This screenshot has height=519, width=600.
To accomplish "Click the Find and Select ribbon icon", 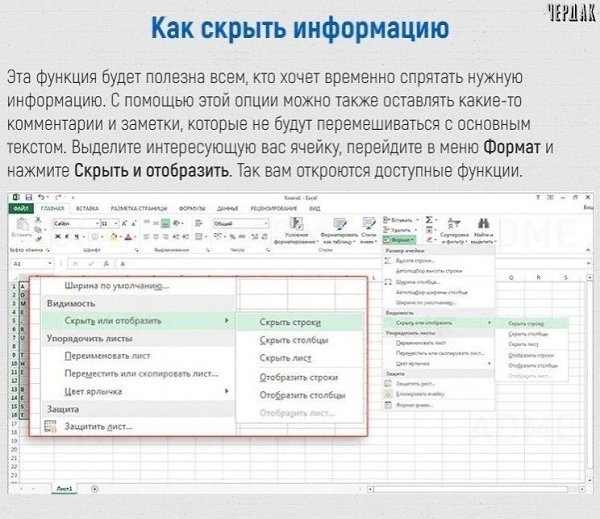I will (x=484, y=230).
